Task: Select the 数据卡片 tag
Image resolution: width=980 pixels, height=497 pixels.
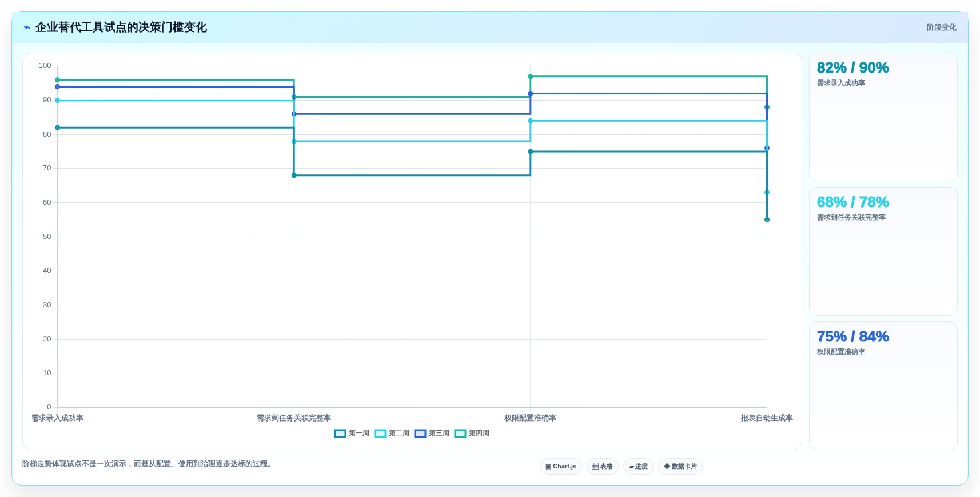Action: coord(680,467)
